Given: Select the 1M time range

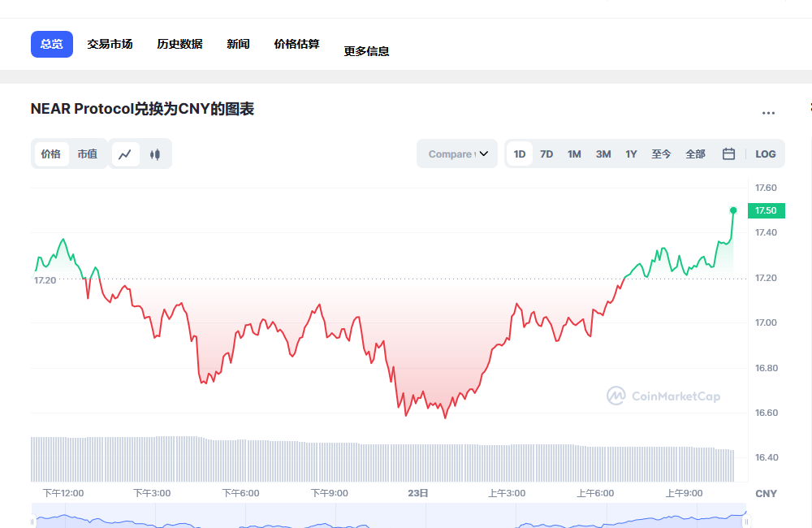Looking at the screenshot, I should coord(574,154).
